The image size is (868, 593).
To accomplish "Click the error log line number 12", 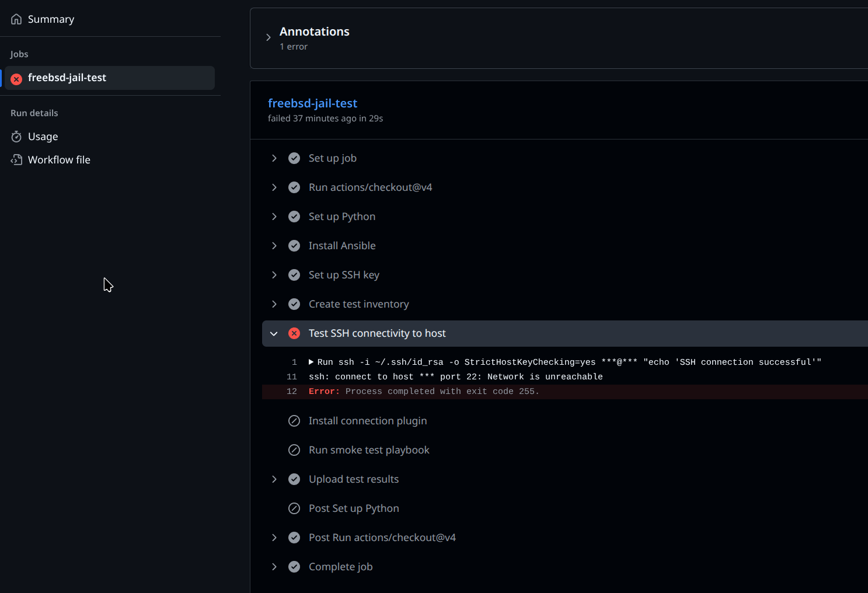I will tap(292, 392).
